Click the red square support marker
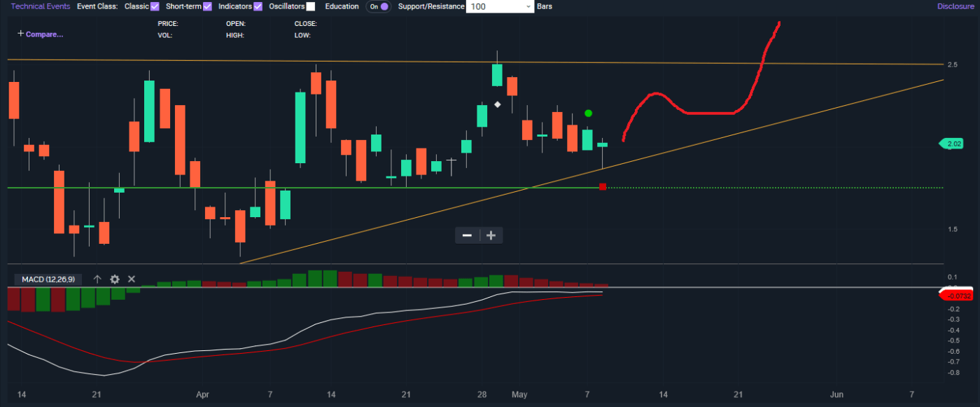The width and height of the screenshot is (980, 407). [x=603, y=187]
